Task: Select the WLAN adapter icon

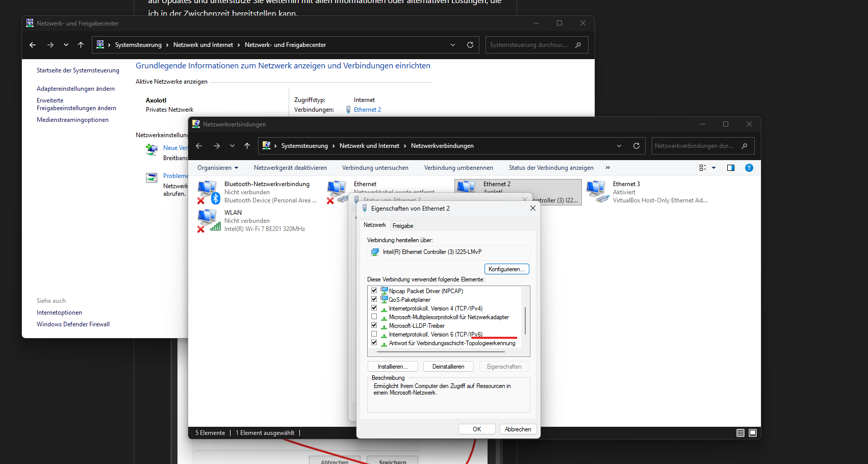Action: (x=208, y=221)
